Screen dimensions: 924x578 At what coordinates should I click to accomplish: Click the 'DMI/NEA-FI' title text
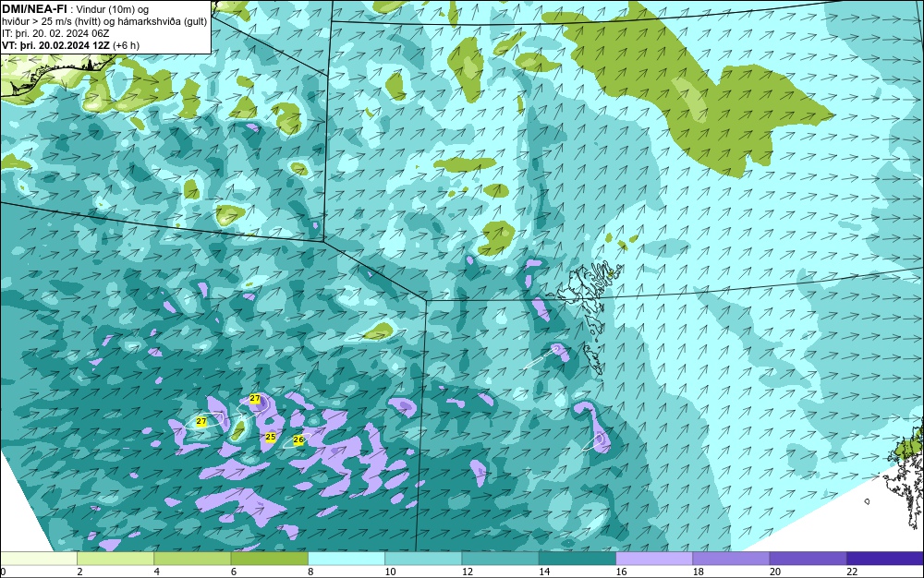point(34,8)
